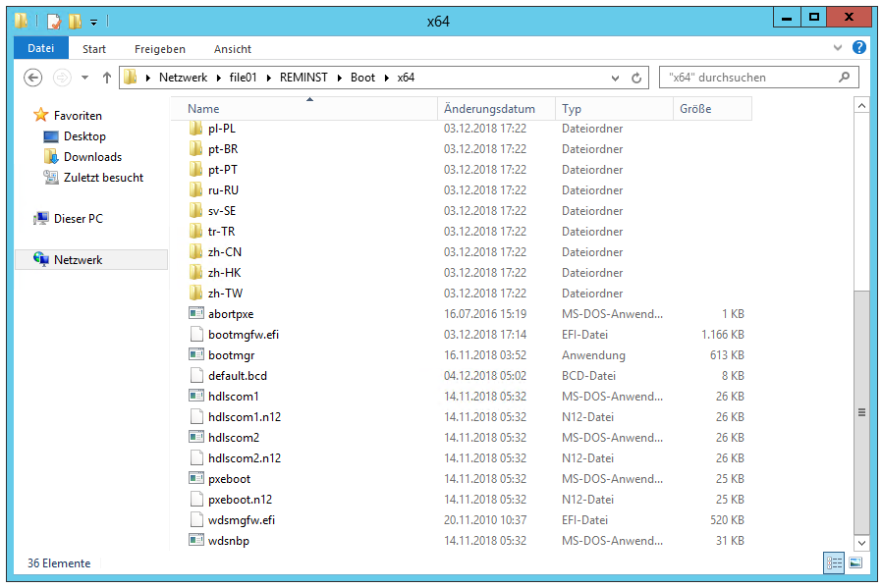Image resolution: width=882 pixels, height=588 pixels.
Task: Select the pl-PL folder icon
Action: click(x=195, y=129)
